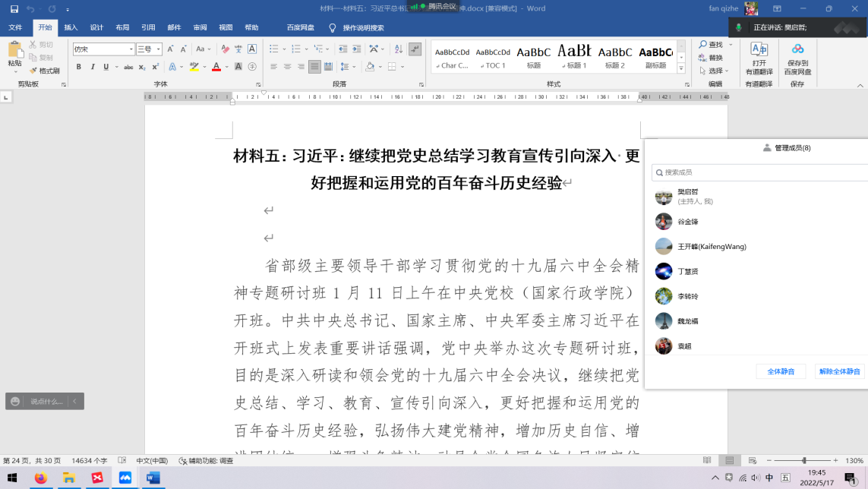The image size is (868, 489).
Task: Click the search members (搜索成员) field
Action: pyautogui.click(x=759, y=172)
